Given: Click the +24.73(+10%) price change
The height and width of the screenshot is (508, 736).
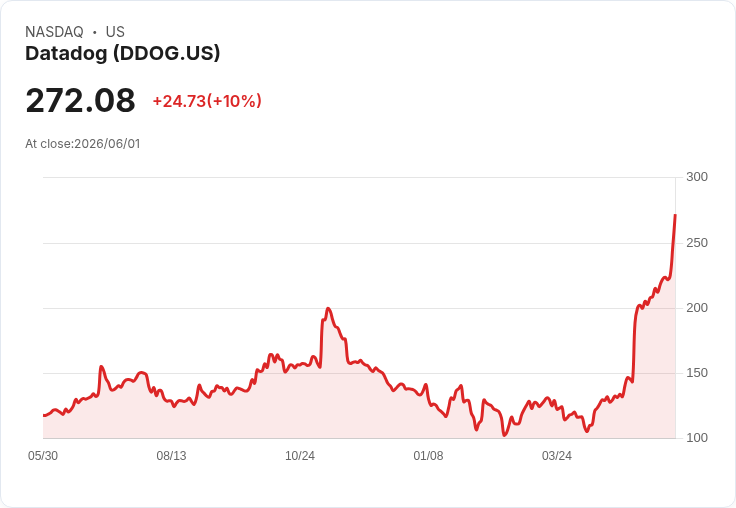Looking at the screenshot, I should point(207,101).
